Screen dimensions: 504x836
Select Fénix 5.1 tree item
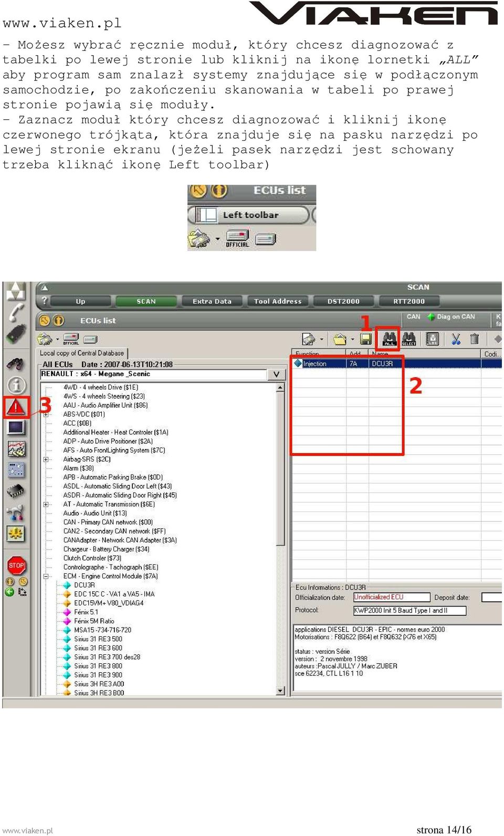click(86, 612)
